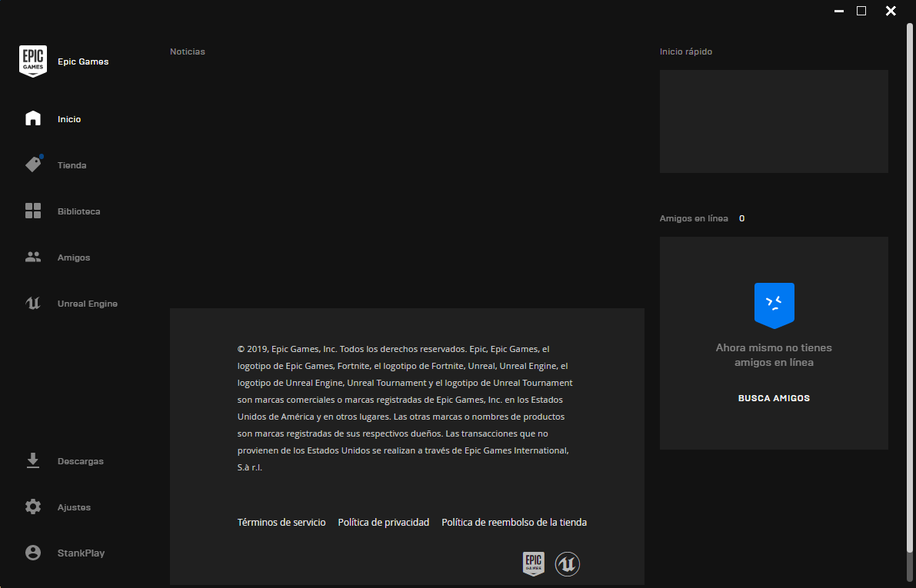Screen dimensions: 916x588
Task: Maximize the Epic Games launcher window
Action: coord(861,11)
